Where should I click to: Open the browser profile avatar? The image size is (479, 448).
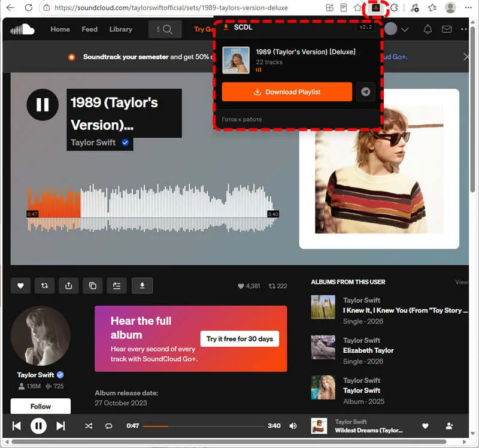450,8
